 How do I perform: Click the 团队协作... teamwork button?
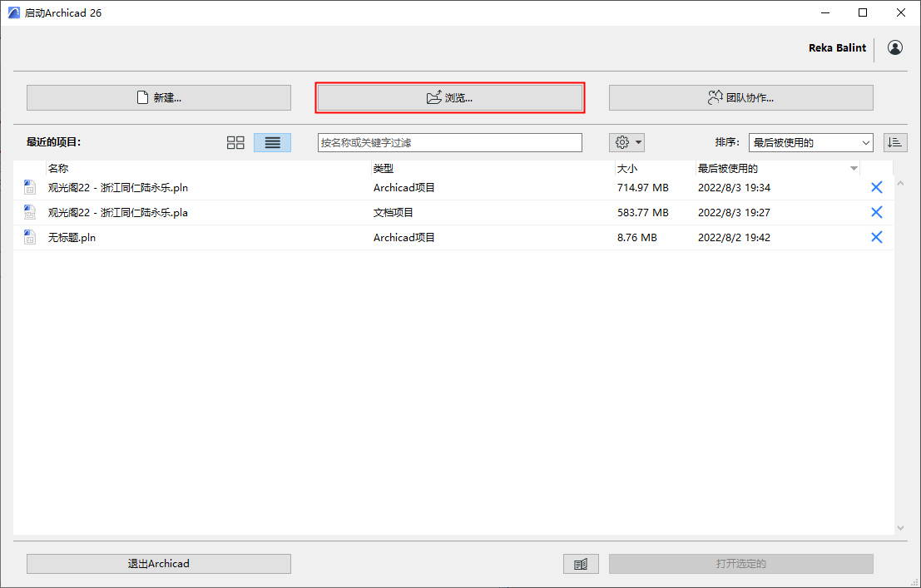(740, 97)
